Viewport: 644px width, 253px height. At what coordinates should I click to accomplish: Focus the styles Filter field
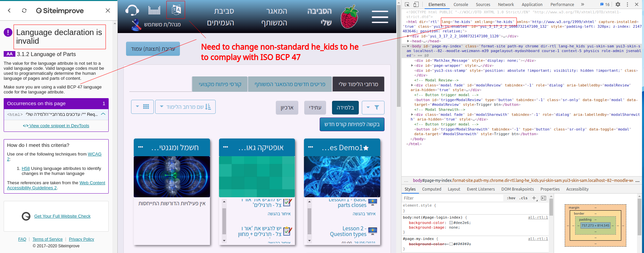pyautogui.click(x=453, y=198)
